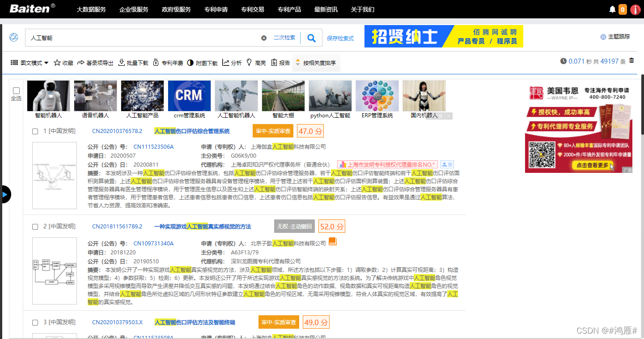644x339 pixels.
Task: Click the 保存检索式 link
Action: [340, 39]
